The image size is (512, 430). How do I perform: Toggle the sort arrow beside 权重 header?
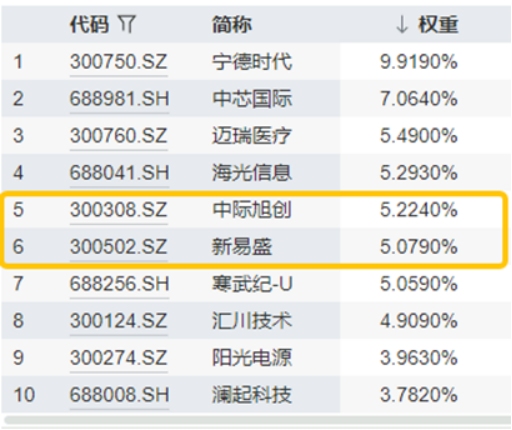402,25
